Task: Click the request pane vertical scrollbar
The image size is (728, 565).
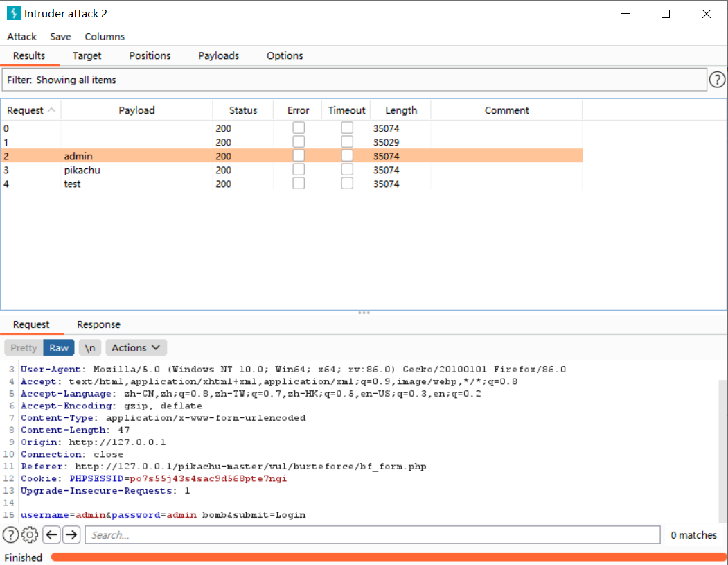Action: point(722,451)
